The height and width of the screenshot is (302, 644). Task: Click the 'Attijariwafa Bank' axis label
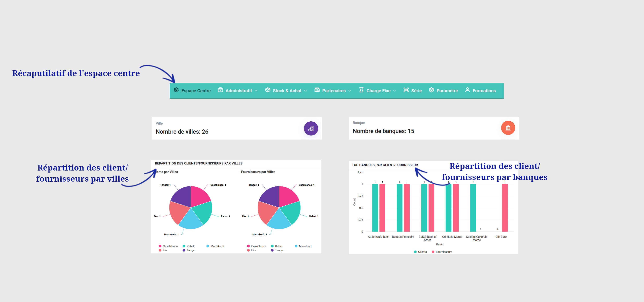pyautogui.click(x=379, y=237)
